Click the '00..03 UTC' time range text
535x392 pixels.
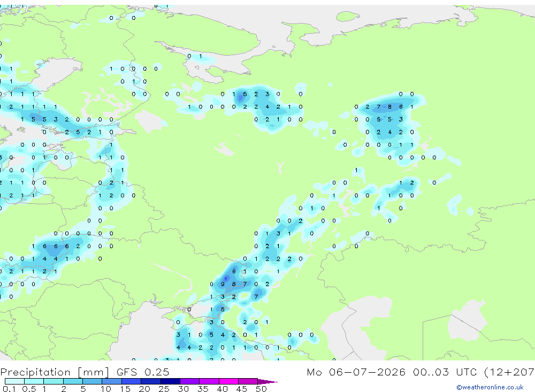tap(444, 372)
